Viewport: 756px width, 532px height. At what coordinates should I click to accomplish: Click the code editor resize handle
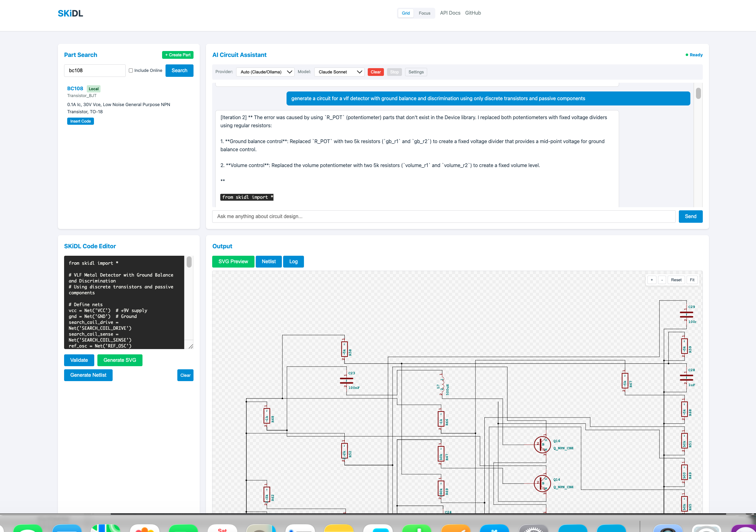pyautogui.click(x=191, y=346)
